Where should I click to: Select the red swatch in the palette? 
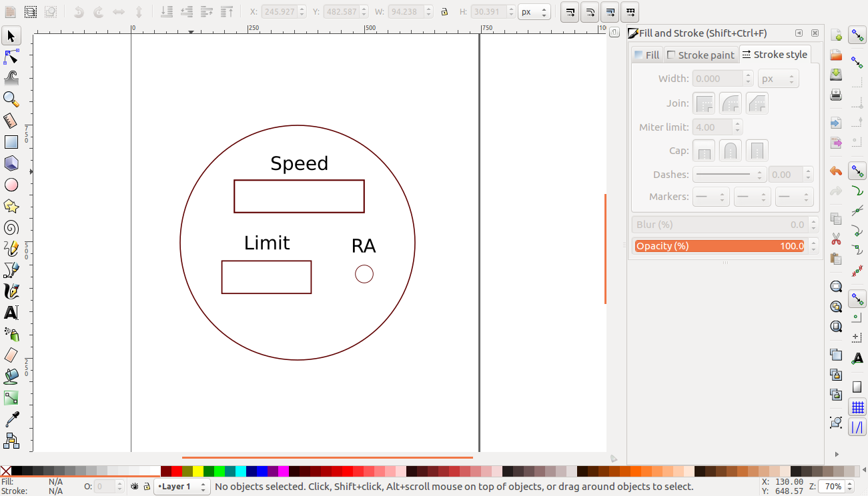point(177,470)
